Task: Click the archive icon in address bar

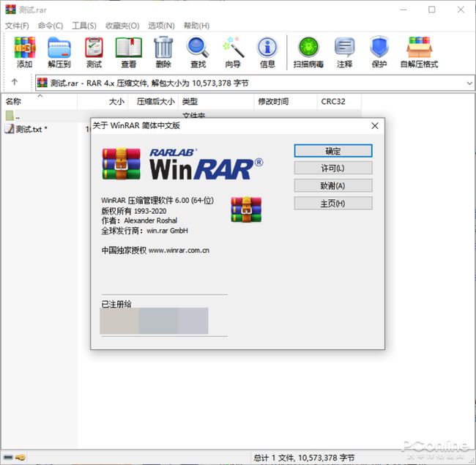Action: point(42,83)
